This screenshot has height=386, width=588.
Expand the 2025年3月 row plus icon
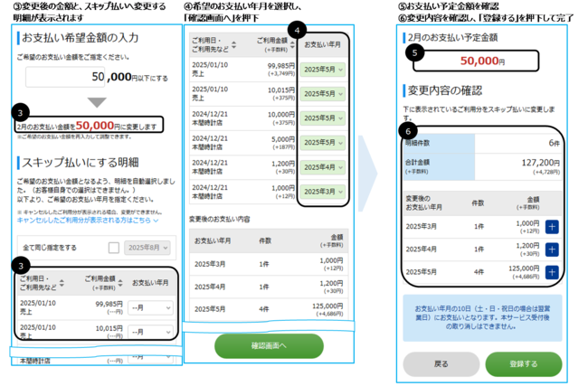pos(551,227)
